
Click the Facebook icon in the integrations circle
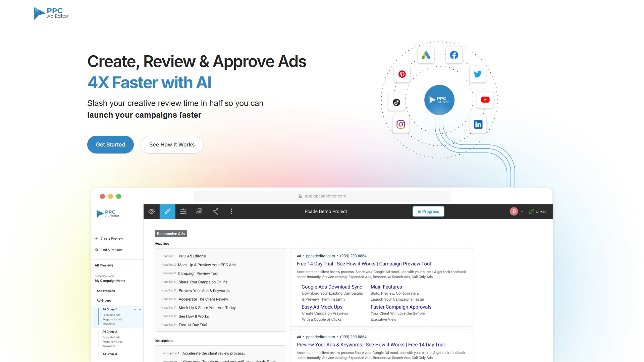point(453,55)
